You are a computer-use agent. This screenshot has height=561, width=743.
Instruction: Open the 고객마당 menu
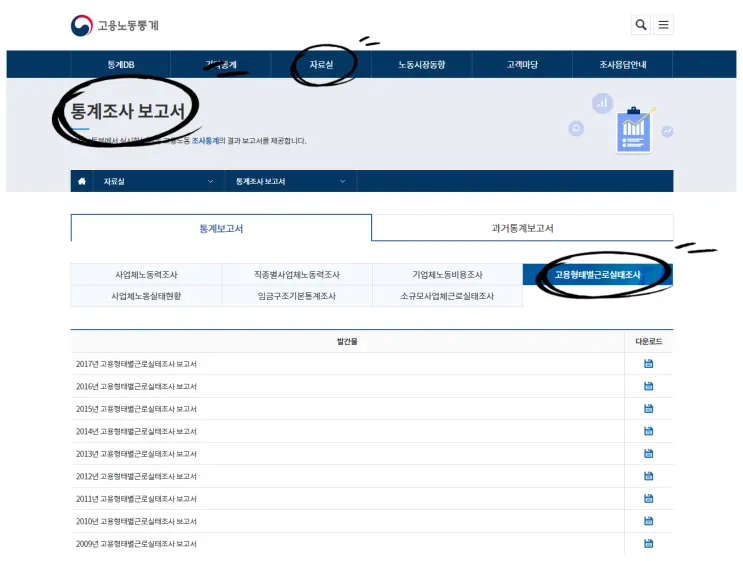[522, 64]
